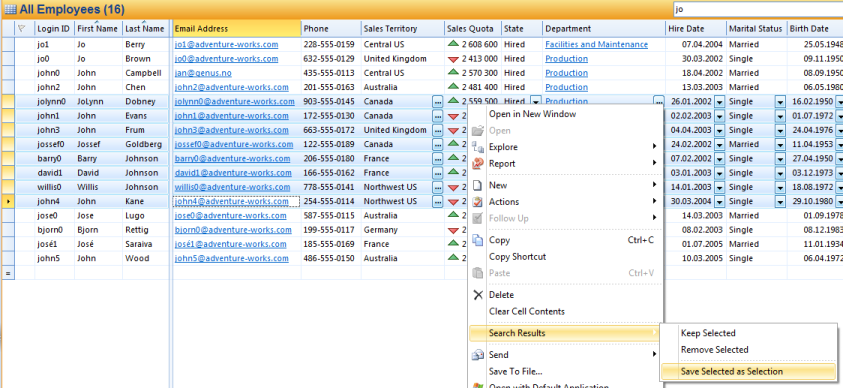Click the current-row indicator arrow for john4
843x388 pixels.
point(8,202)
